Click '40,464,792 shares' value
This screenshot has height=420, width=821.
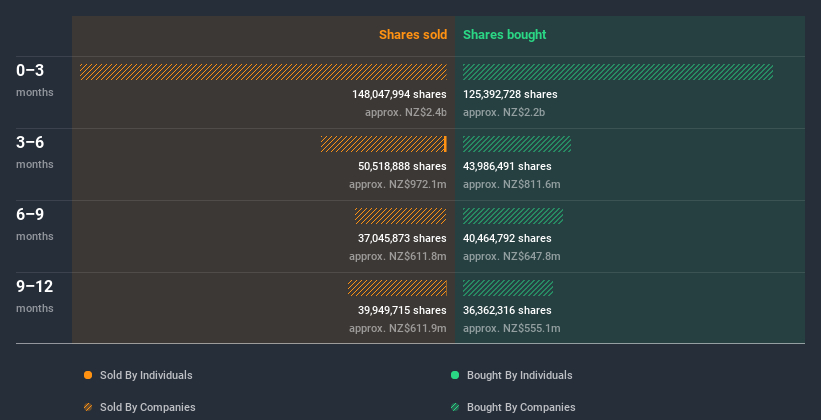coord(507,238)
